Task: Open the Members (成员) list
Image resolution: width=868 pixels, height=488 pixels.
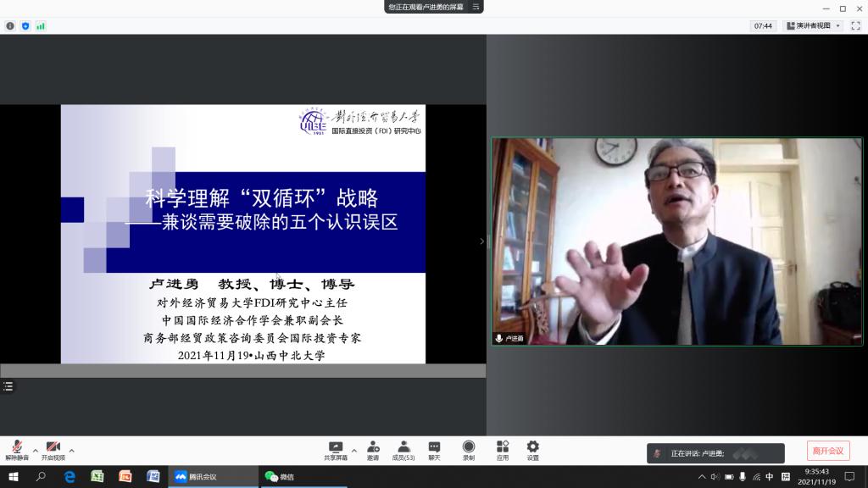Action: pyautogui.click(x=403, y=450)
